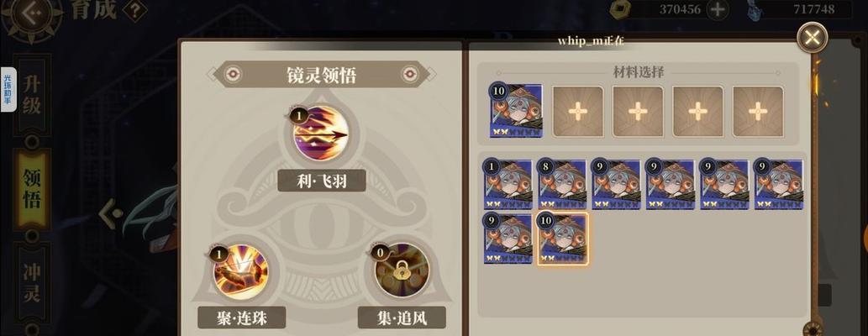Click the 利·飞羽 skill name label

click(x=322, y=181)
